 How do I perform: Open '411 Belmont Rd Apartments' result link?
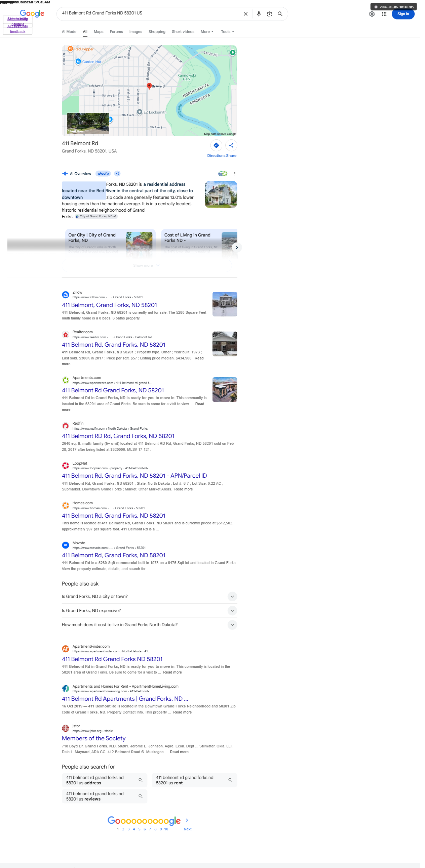[125, 699]
